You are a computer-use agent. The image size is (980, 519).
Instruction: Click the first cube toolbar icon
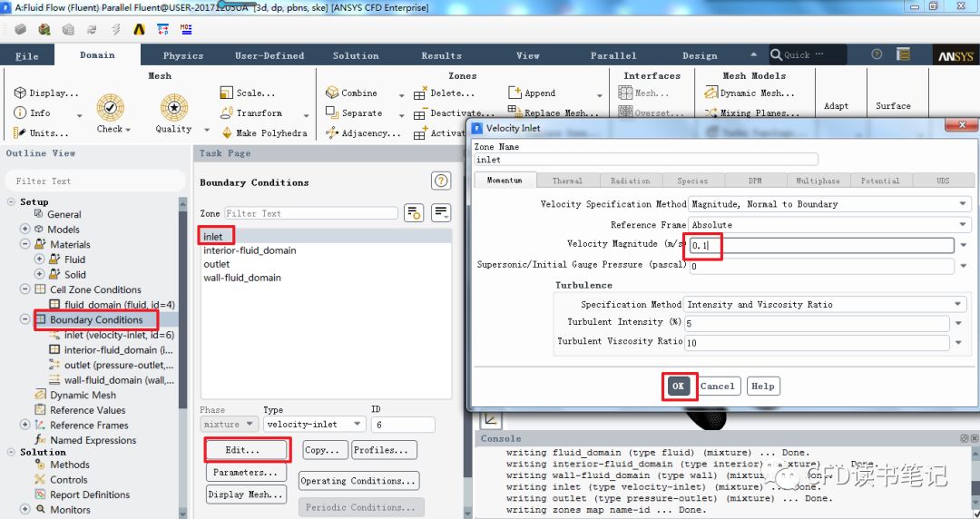click(21, 29)
